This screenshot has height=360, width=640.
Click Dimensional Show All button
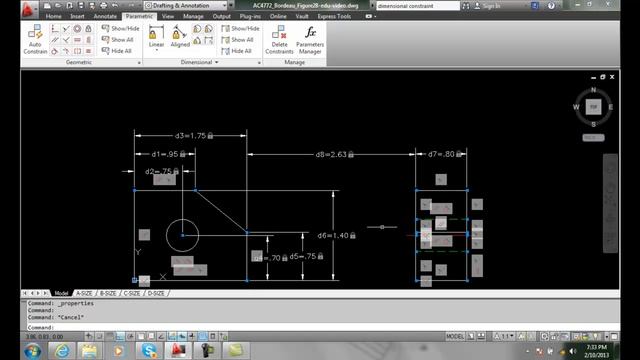237,40
